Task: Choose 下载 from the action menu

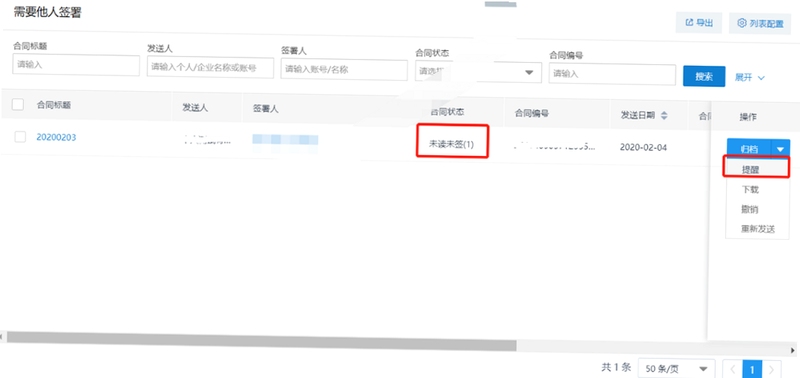Action: [750, 190]
